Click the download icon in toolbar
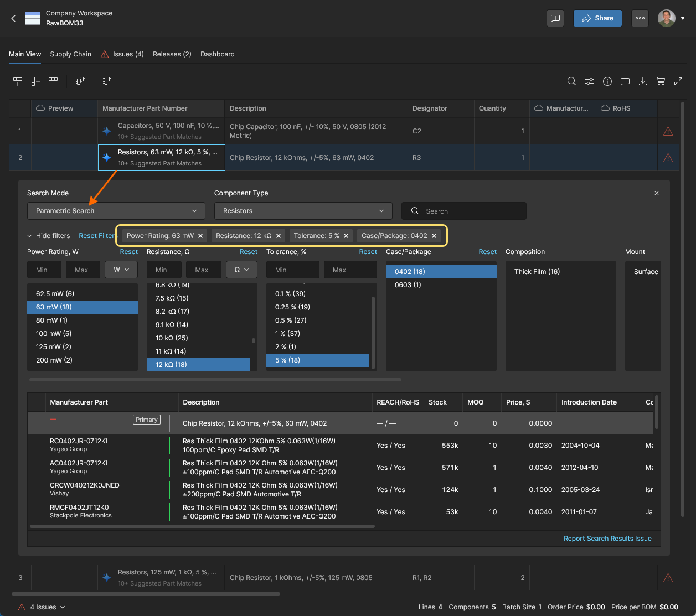The image size is (696, 616). click(x=643, y=81)
